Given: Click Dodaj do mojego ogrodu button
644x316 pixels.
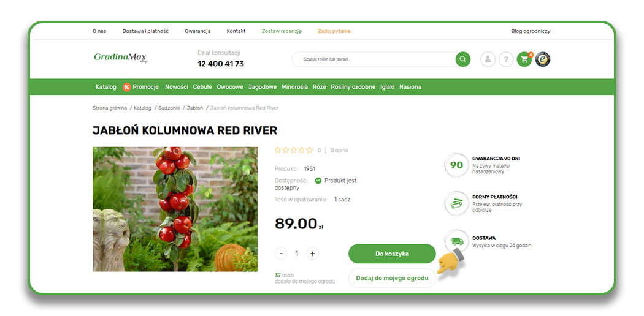Looking at the screenshot, I should pyautogui.click(x=392, y=278).
